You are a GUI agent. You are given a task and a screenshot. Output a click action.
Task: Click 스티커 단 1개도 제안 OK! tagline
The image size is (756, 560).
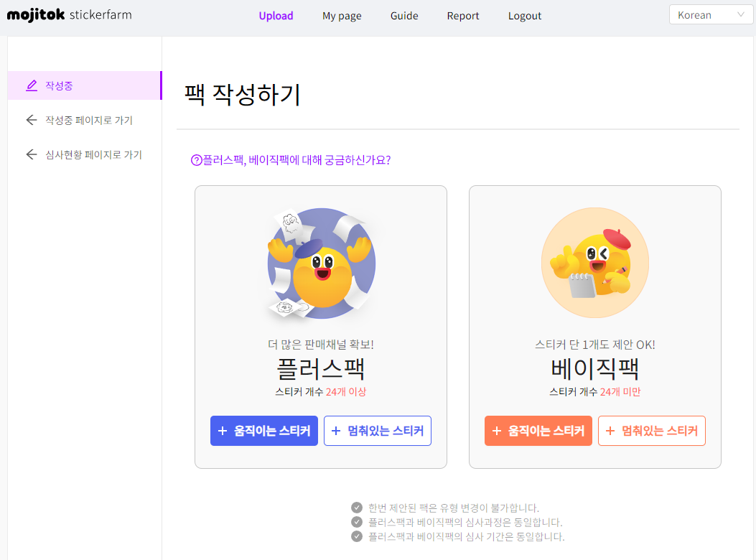coord(595,345)
